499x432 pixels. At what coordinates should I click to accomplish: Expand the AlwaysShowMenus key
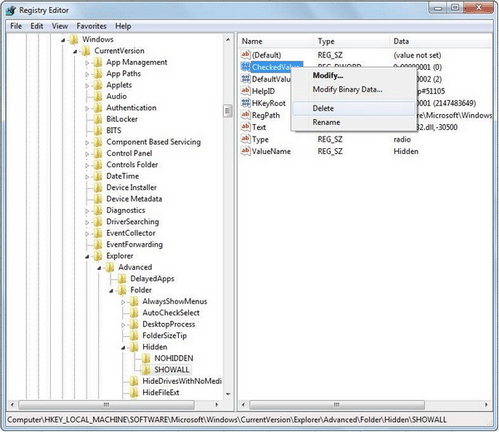point(123,302)
